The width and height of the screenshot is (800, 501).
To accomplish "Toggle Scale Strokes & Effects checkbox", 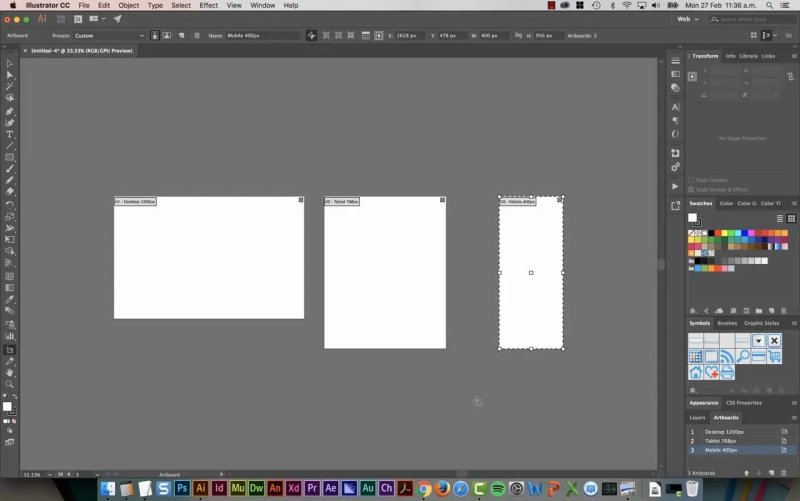I will pyautogui.click(x=691, y=189).
